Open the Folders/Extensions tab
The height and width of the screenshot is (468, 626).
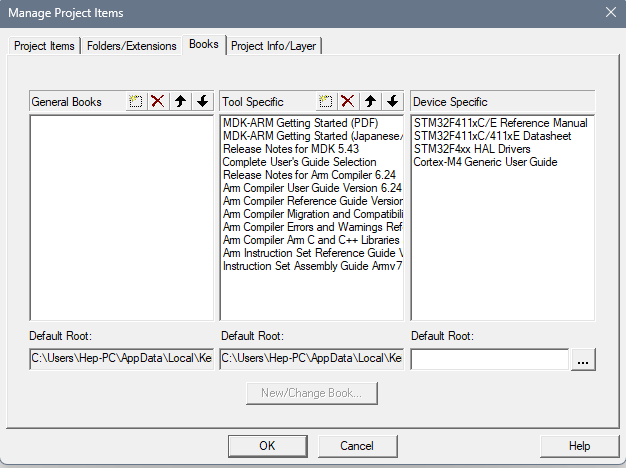tap(131, 46)
